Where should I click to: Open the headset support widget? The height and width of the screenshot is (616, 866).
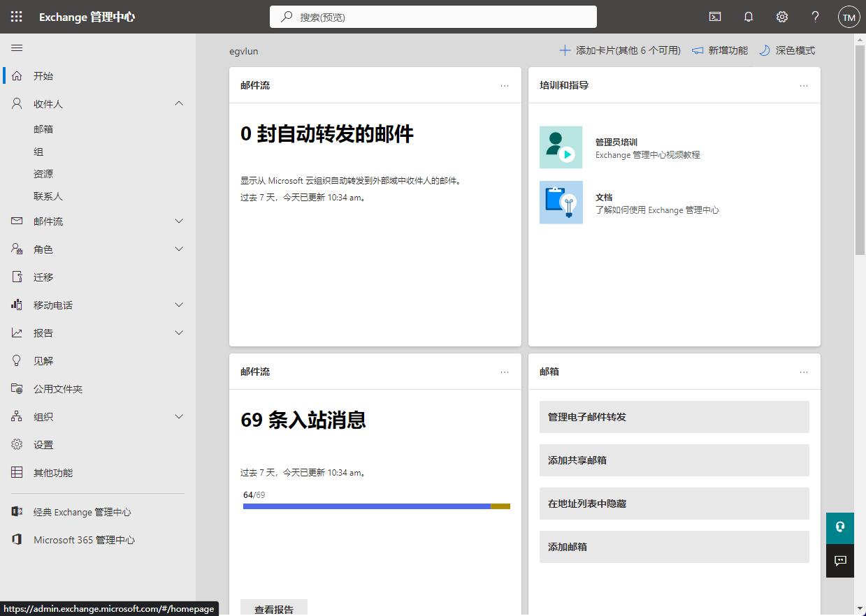coord(840,527)
